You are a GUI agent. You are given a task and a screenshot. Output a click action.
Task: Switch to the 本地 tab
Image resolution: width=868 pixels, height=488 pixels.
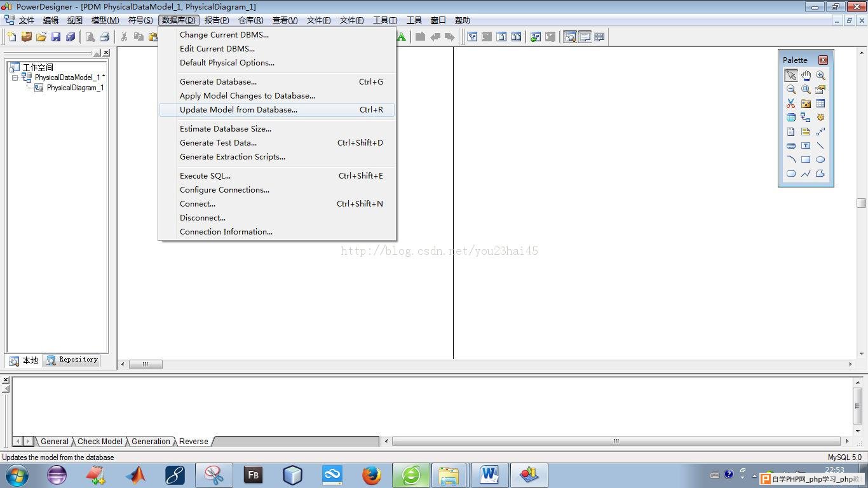[24, 360]
